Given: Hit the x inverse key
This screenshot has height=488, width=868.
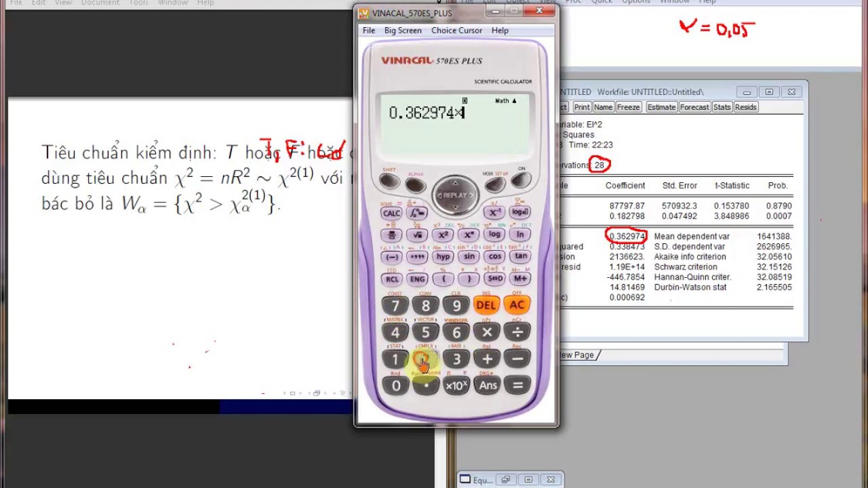Looking at the screenshot, I should coord(495,213).
